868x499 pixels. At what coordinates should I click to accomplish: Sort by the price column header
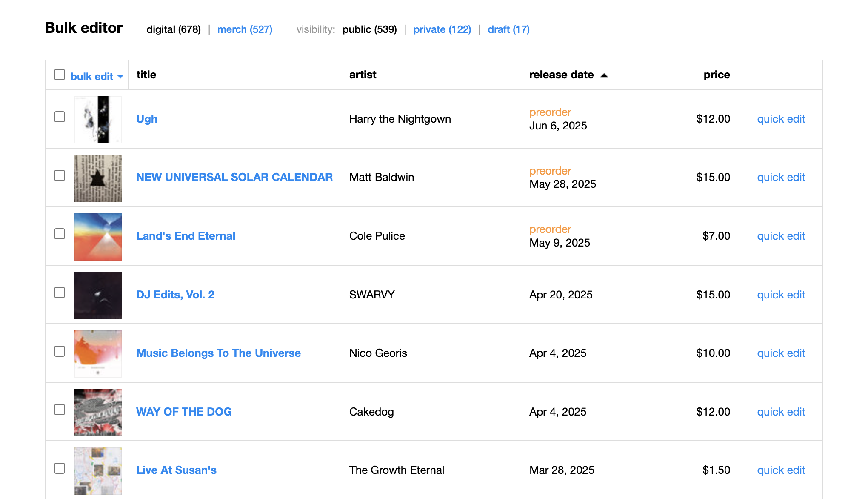click(717, 75)
